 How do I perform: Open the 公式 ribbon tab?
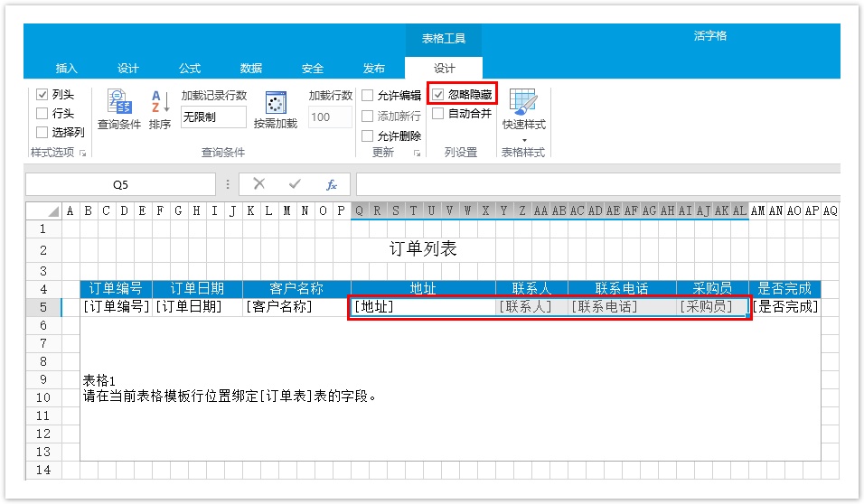(x=190, y=69)
